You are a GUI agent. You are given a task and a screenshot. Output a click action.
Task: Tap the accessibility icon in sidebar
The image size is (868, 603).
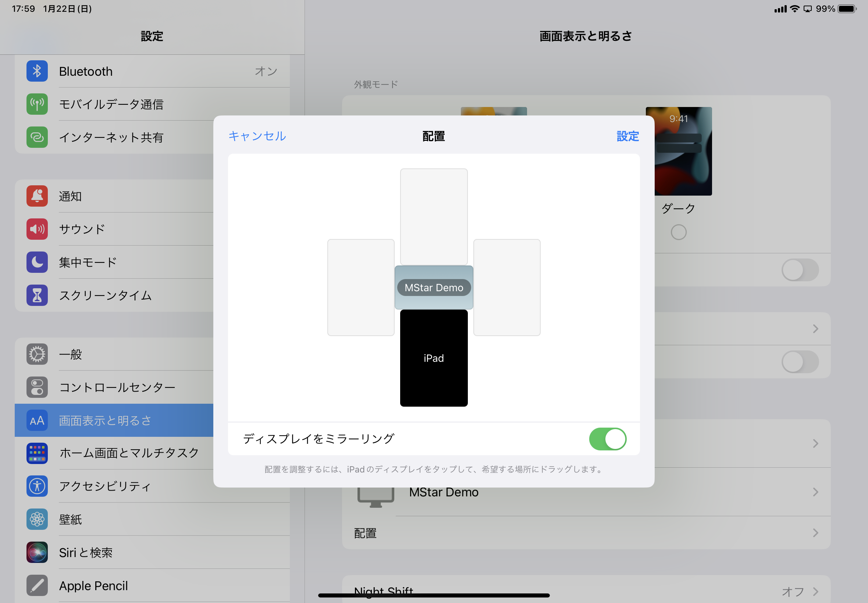tap(37, 486)
